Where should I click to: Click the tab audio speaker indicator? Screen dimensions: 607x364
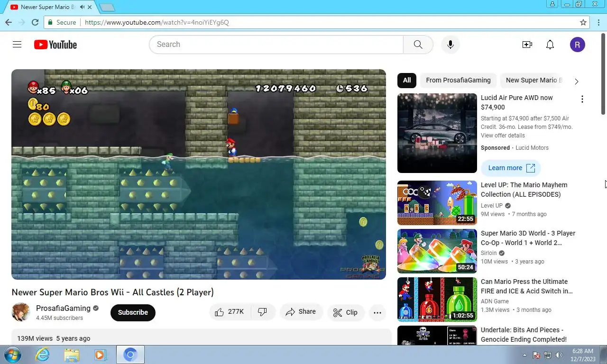[83, 7]
